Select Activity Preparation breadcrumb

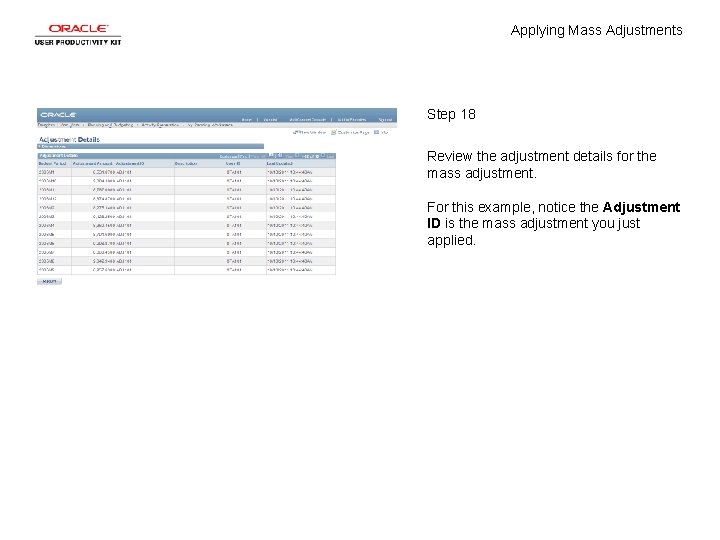tap(160, 125)
